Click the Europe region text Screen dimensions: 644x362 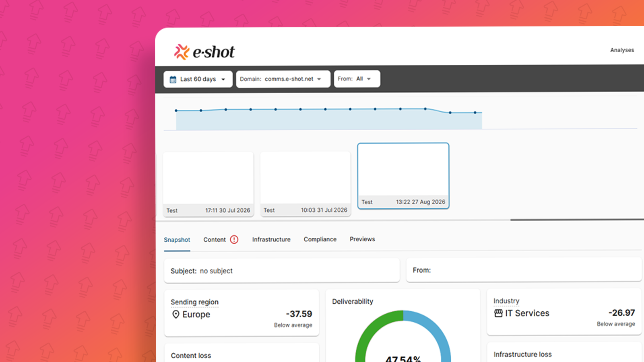click(196, 315)
